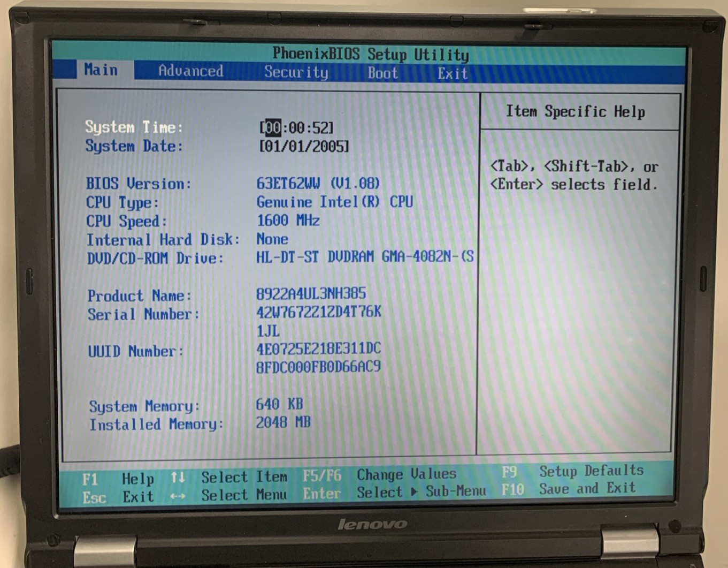
Task: Click the DVD/CD-ROM Drive label
Action: (155, 259)
